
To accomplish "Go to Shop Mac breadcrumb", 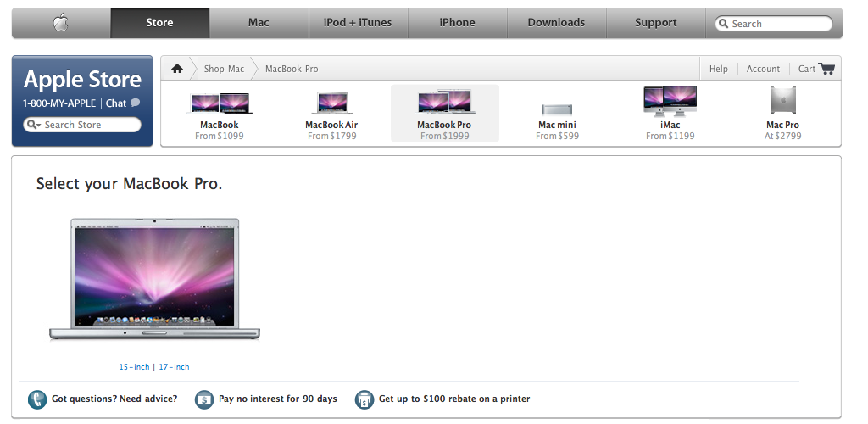I will (x=224, y=69).
